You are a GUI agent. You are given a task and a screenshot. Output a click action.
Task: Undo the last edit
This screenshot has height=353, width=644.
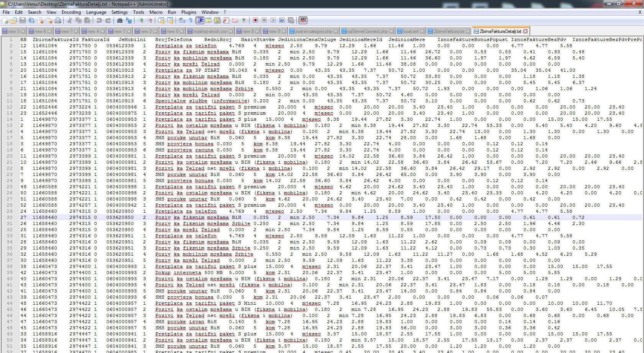click(x=99, y=20)
